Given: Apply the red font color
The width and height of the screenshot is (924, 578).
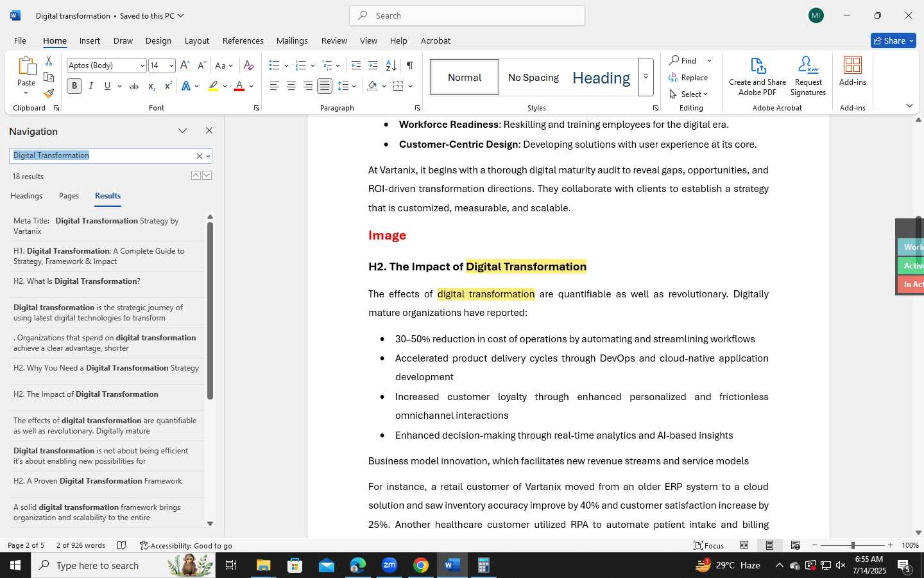Looking at the screenshot, I should tap(239, 86).
